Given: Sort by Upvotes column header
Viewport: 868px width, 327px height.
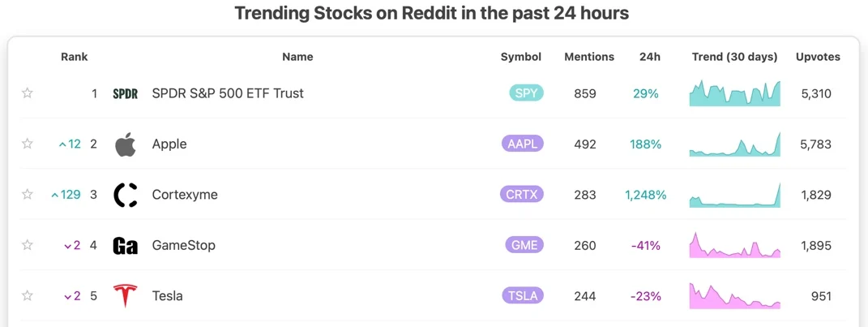Looking at the screenshot, I should [x=818, y=57].
